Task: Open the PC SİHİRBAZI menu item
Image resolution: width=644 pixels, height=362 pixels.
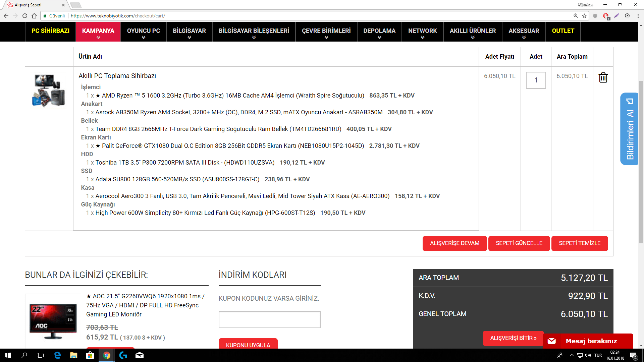Action: click(x=50, y=31)
